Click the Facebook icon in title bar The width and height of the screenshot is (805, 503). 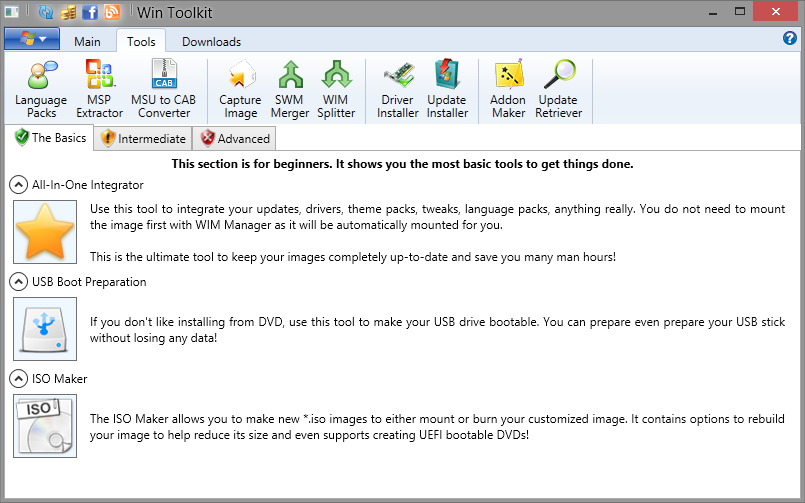90,12
